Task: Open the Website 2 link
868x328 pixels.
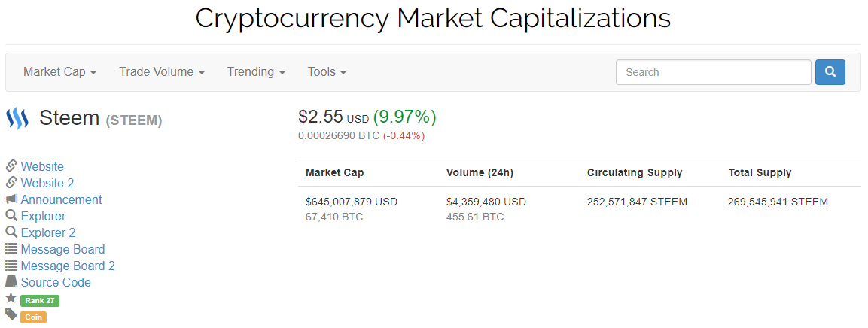Action: click(47, 183)
